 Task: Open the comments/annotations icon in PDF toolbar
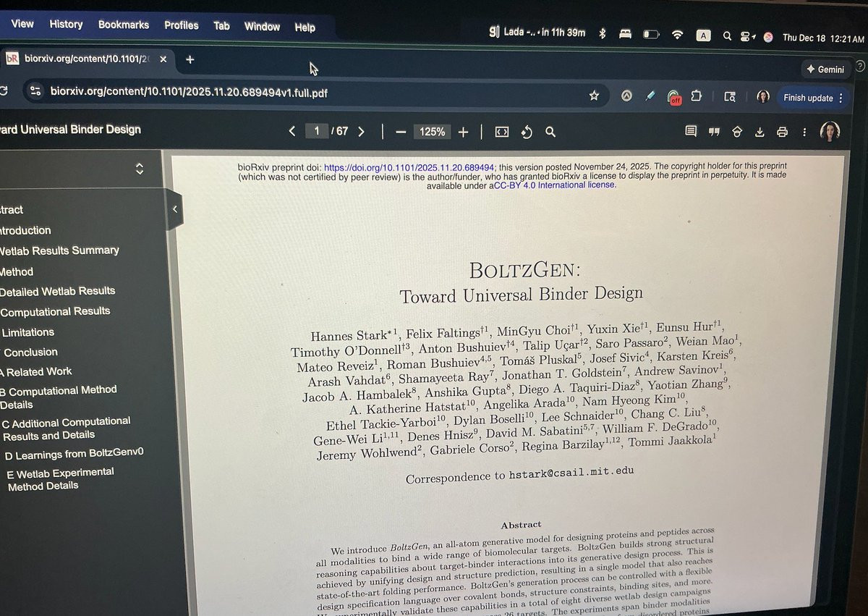[x=691, y=131]
